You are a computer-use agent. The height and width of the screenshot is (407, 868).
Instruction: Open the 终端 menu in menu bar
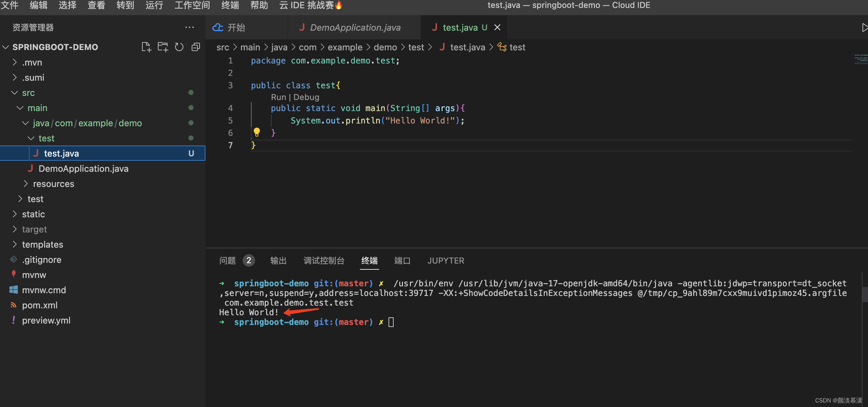[230, 5]
